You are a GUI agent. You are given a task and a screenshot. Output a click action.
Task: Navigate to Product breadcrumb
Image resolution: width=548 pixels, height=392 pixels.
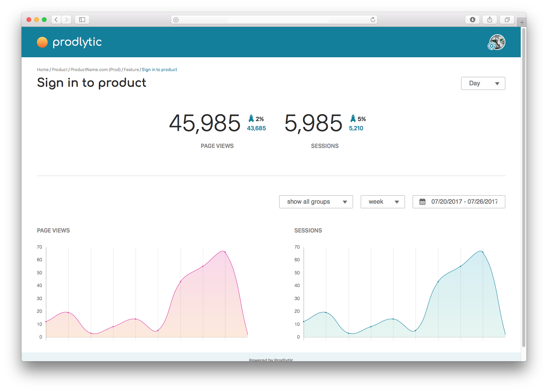tap(60, 70)
